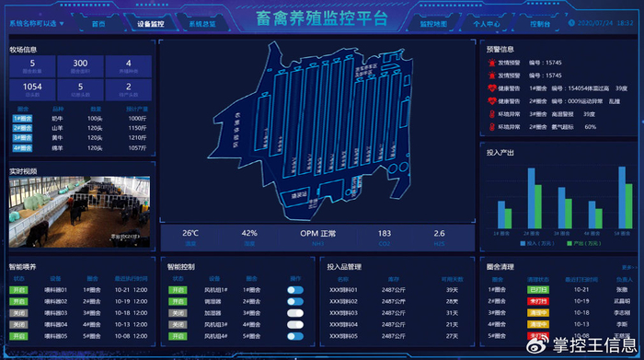
Task: Open the 实时视频 camera feed thumbnail
Action: pyautogui.click(x=80, y=212)
